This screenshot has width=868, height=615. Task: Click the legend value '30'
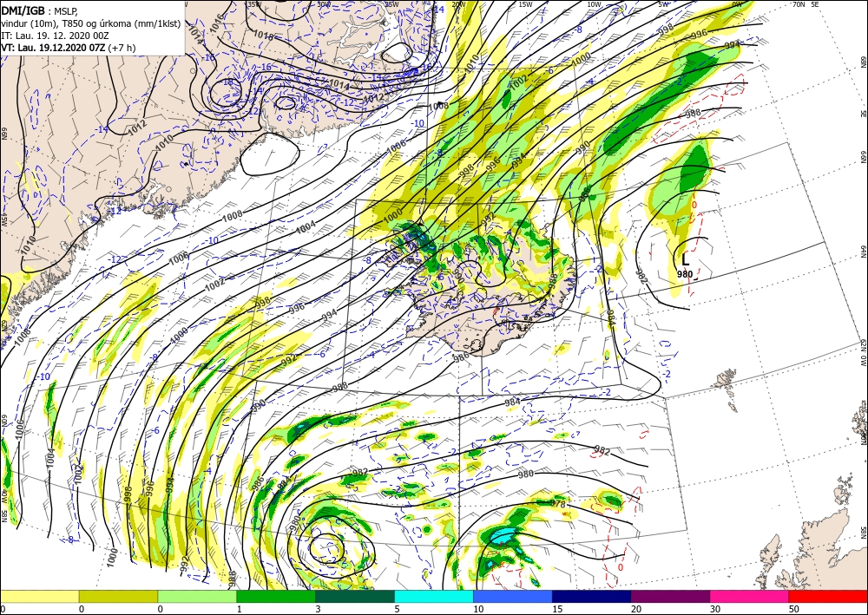pyautogui.click(x=714, y=609)
